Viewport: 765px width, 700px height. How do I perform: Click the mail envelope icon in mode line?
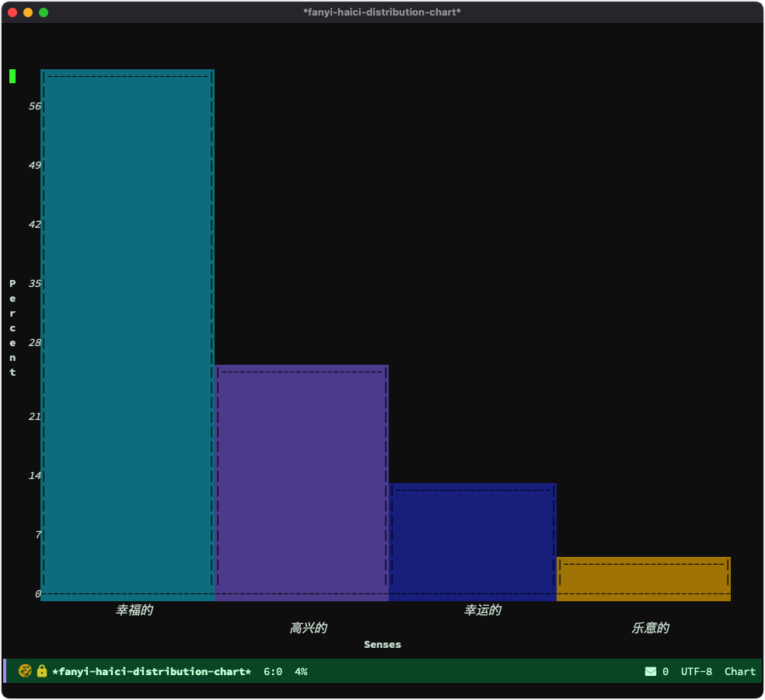pos(651,672)
